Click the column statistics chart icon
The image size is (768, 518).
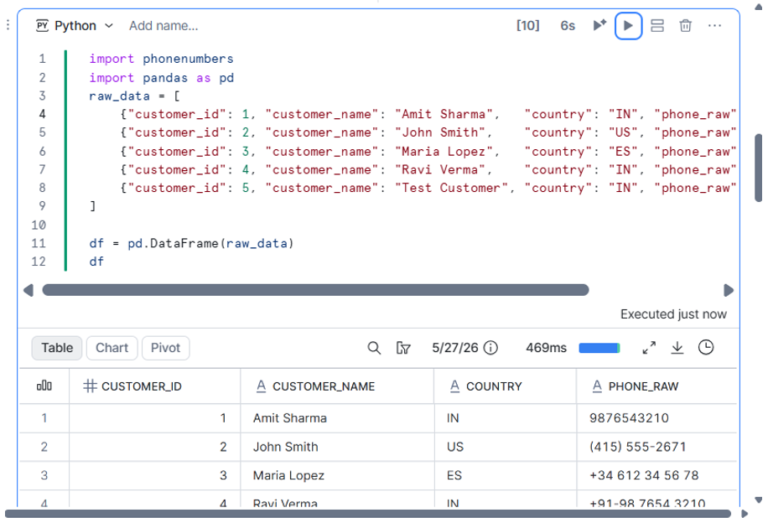pyautogui.click(x=44, y=386)
